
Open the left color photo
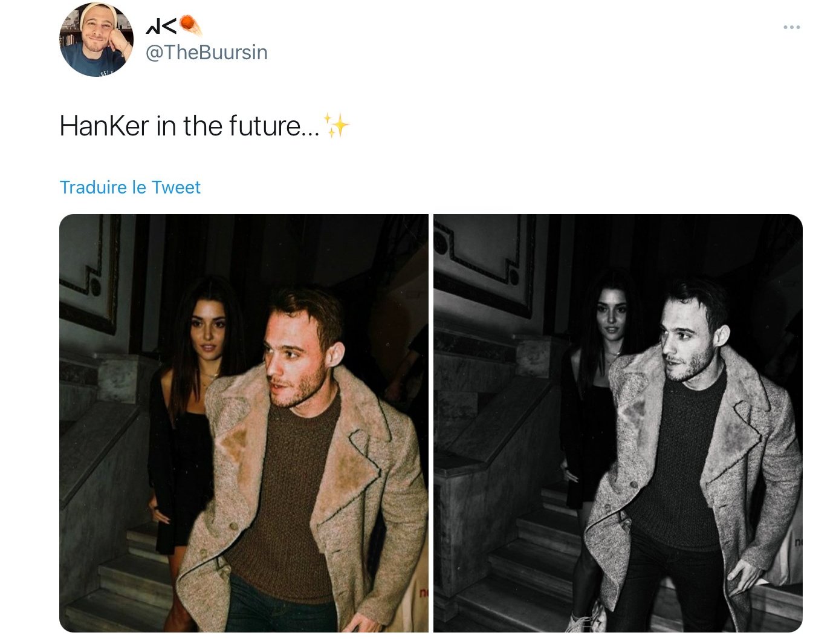pos(244,423)
